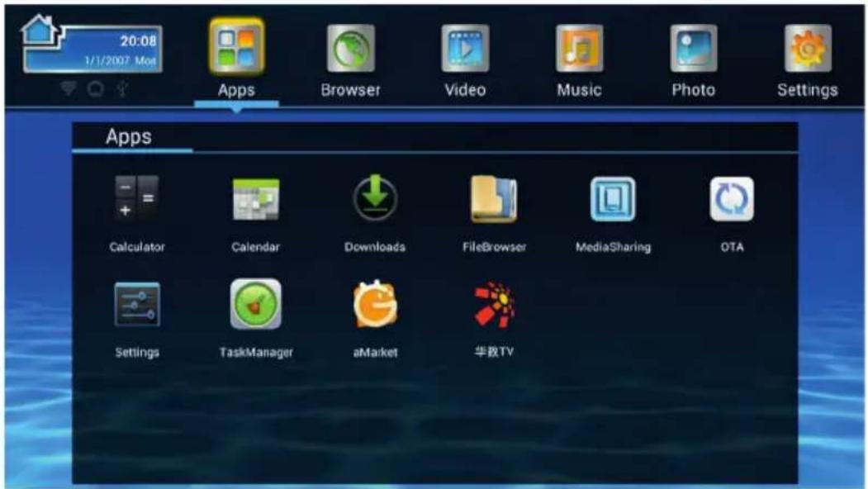Open the Settings sliders icon in Apps grid
The image size is (868, 489).
click(137, 304)
